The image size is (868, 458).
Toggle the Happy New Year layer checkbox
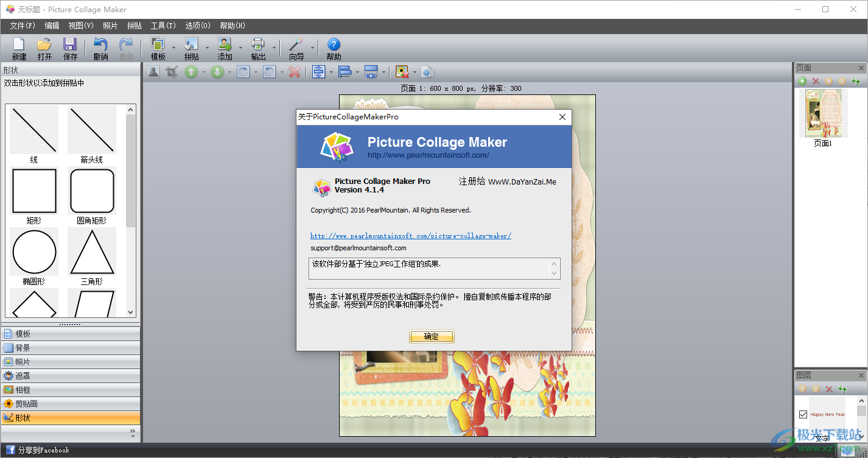[x=803, y=414]
